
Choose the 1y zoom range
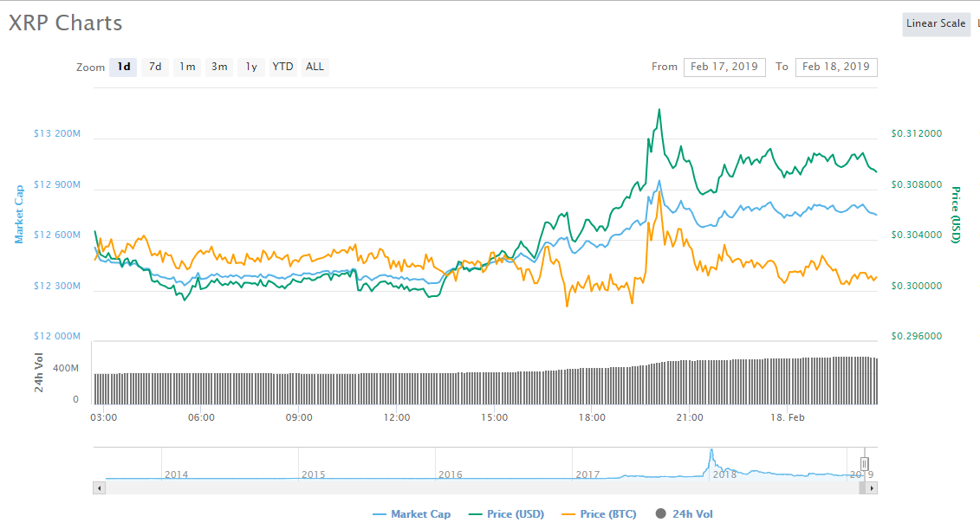click(x=251, y=67)
